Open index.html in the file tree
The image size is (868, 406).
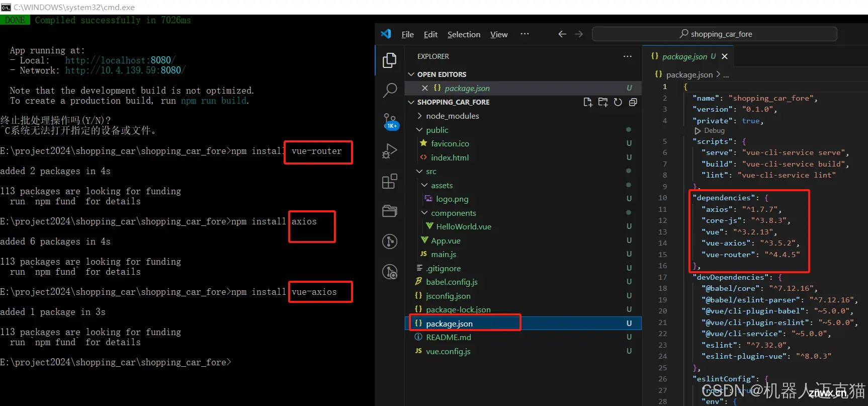tap(450, 157)
